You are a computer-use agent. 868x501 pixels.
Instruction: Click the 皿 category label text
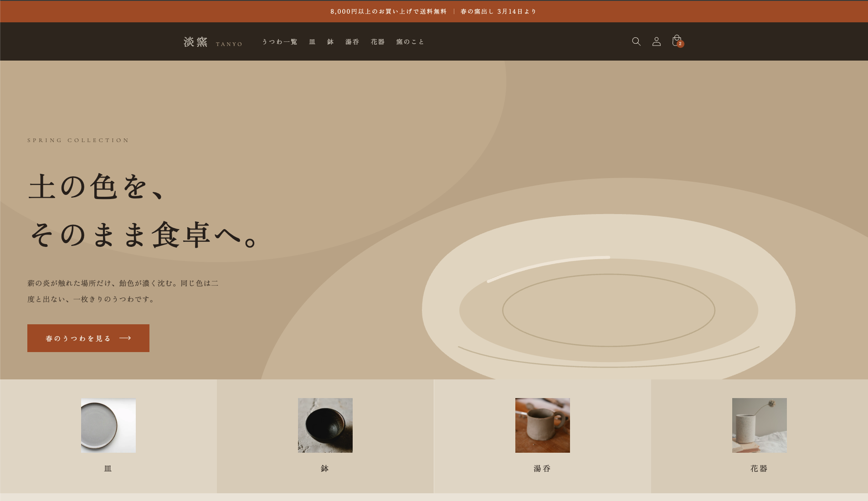click(x=108, y=469)
